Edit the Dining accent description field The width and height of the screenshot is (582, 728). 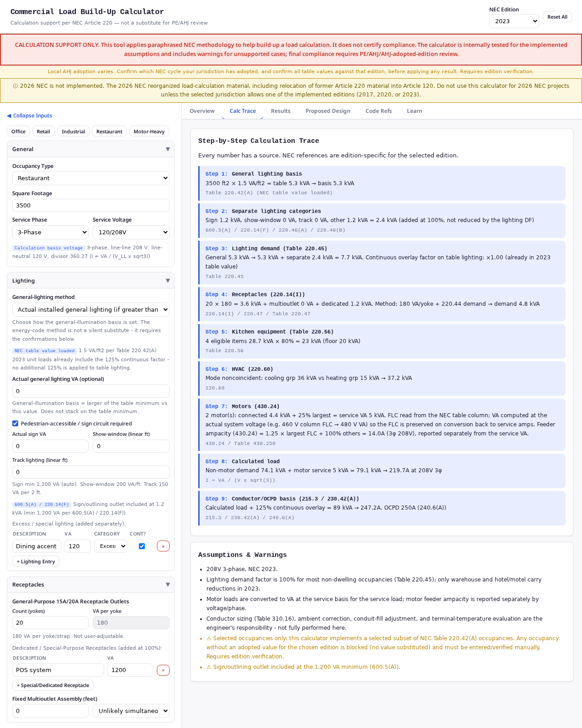(37, 546)
